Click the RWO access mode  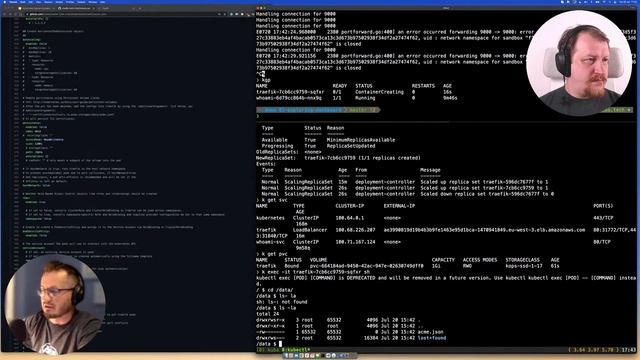467,266
